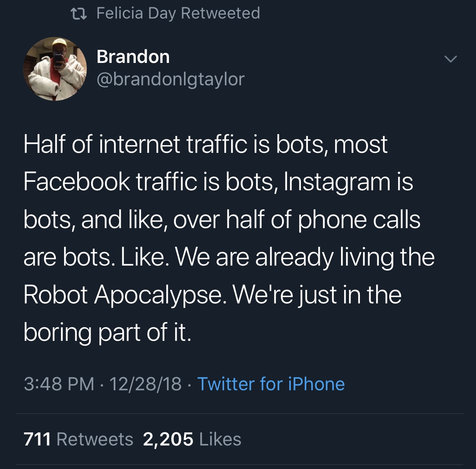Click the word Retweeted in header line
476x469 pixels.
click(x=221, y=13)
